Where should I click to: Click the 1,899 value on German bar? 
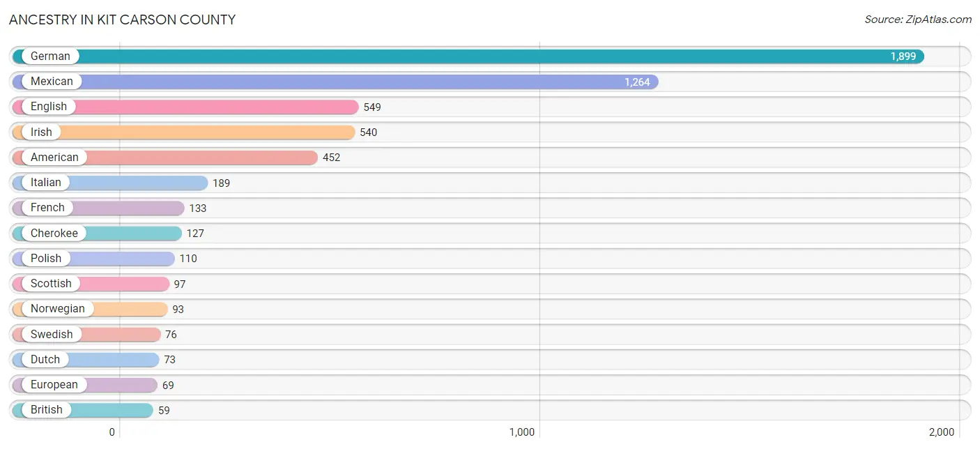coord(903,56)
